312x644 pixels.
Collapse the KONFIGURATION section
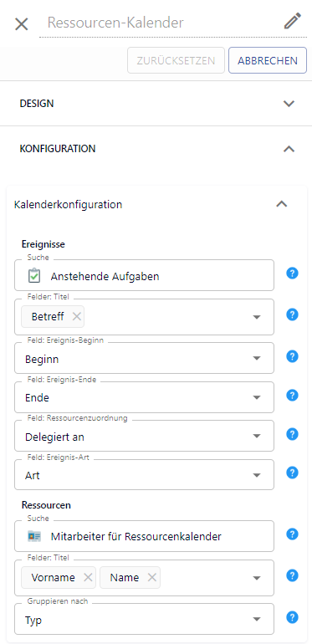tap(156, 149)
